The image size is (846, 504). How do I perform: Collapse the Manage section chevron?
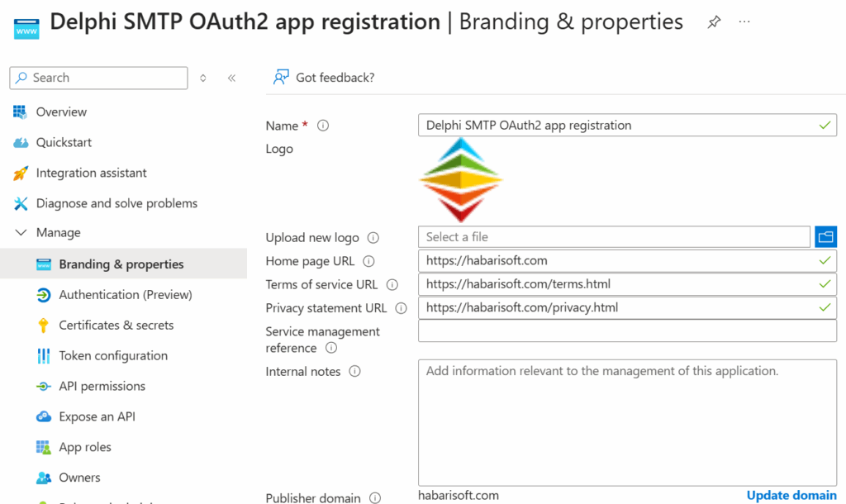(x=21, y=232)
